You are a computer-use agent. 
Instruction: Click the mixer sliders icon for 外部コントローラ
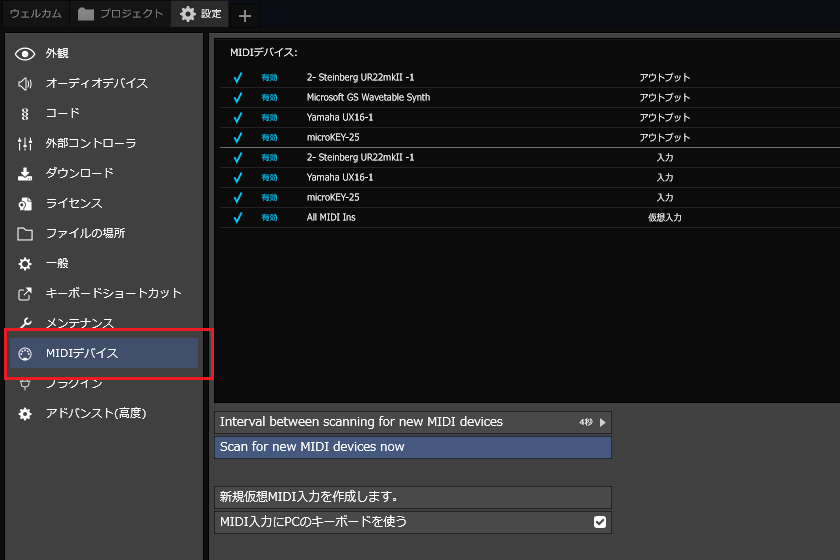pos(26,143)
